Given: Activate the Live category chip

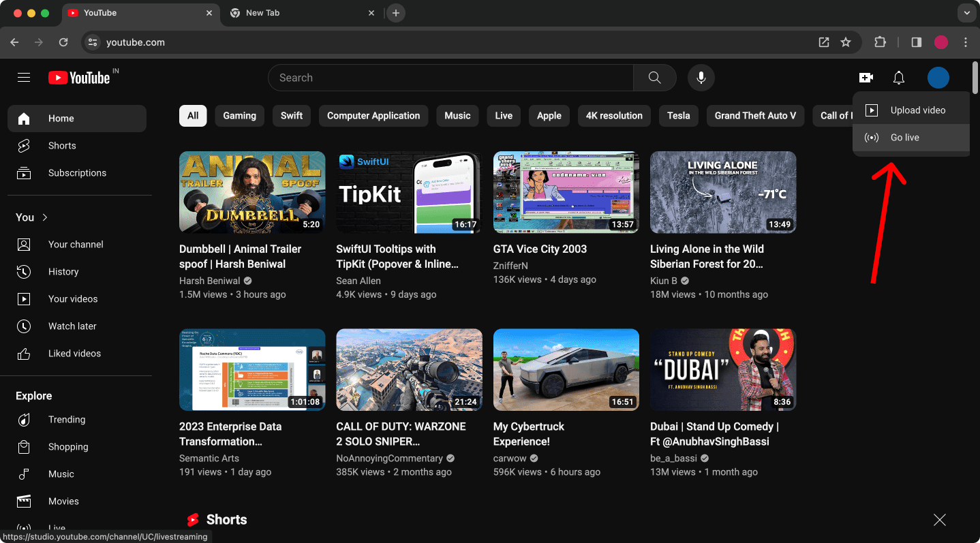Looking at the screenshot, I should 503,115.
